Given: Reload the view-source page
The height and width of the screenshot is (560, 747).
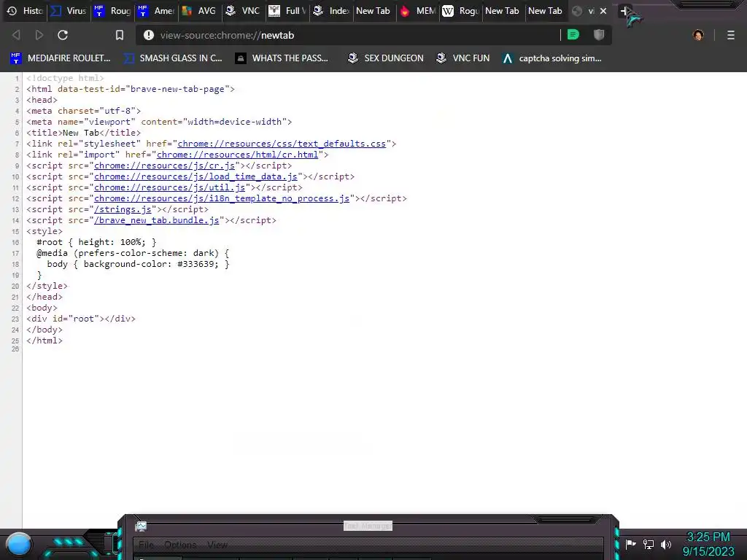Looking at the screenshot, I should click(x=63, y=35).
